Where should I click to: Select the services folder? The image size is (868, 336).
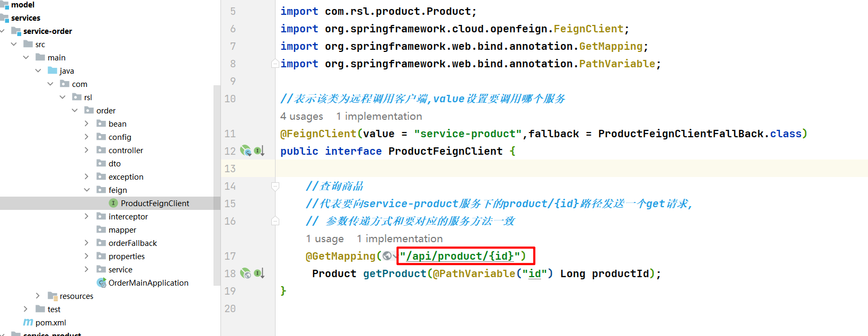[x=25, y=18]
